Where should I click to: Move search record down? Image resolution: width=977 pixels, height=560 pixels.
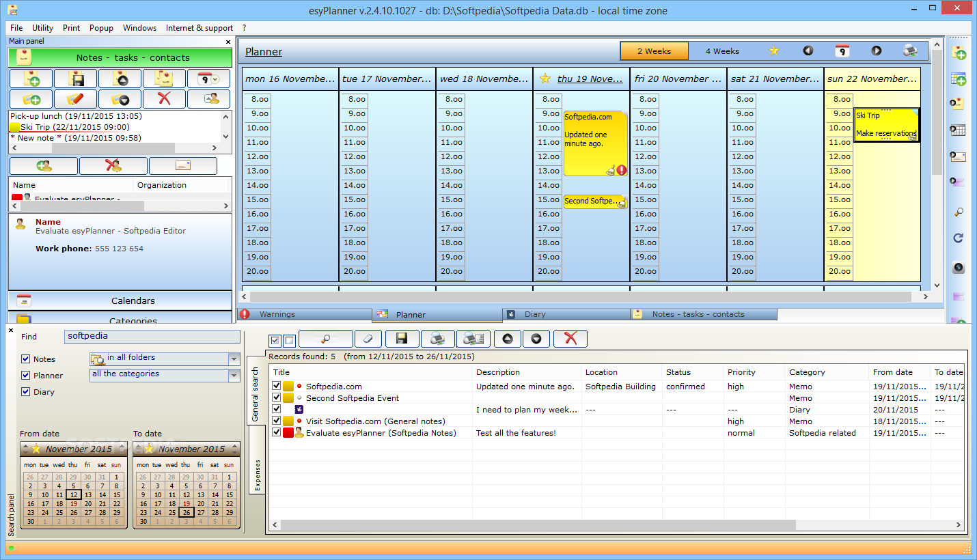[x=536, y=338]
